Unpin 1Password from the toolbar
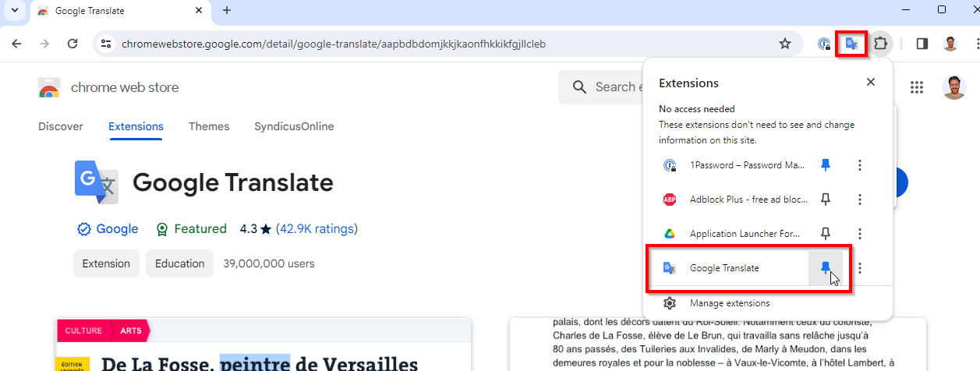This screenshot has width=980, height=371. pyautogui.click(x=826, y=165)
